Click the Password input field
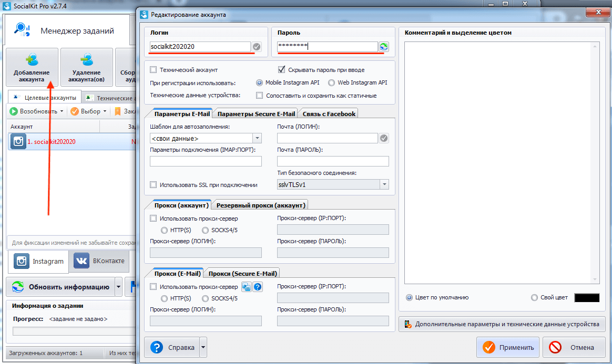Image resolution: width=612 pixels, height=364 pixels. pos(328,47)
